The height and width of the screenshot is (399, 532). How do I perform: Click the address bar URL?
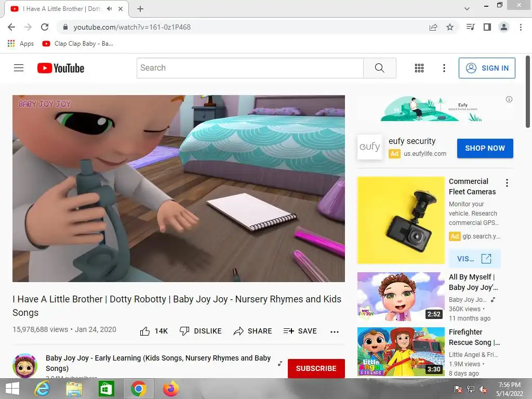132,27
